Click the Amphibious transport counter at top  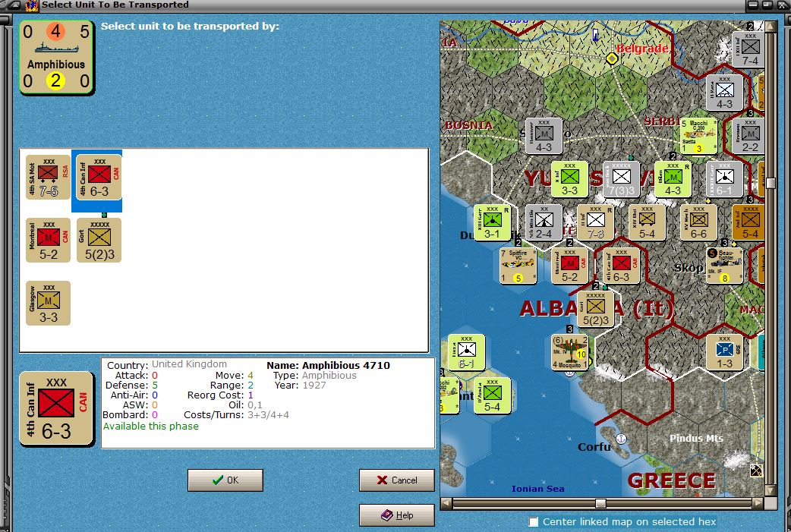tap(56, 57)
